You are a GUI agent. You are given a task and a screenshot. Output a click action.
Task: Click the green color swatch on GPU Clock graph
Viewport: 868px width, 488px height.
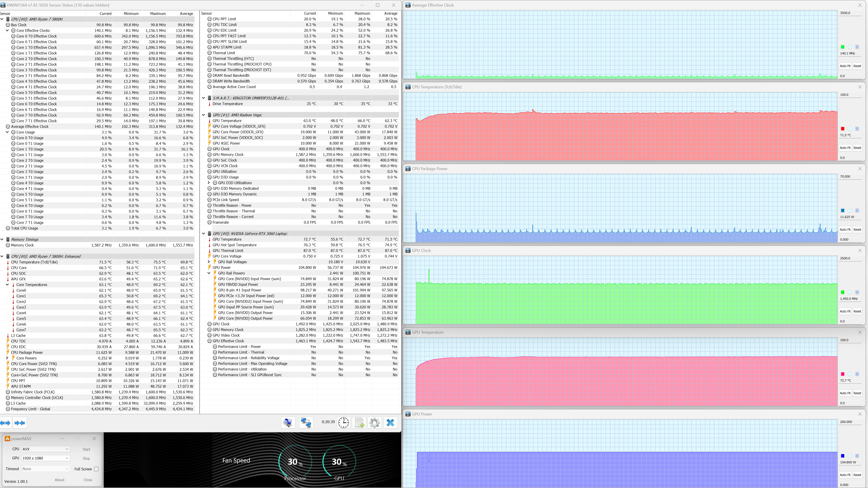(842, 292)
